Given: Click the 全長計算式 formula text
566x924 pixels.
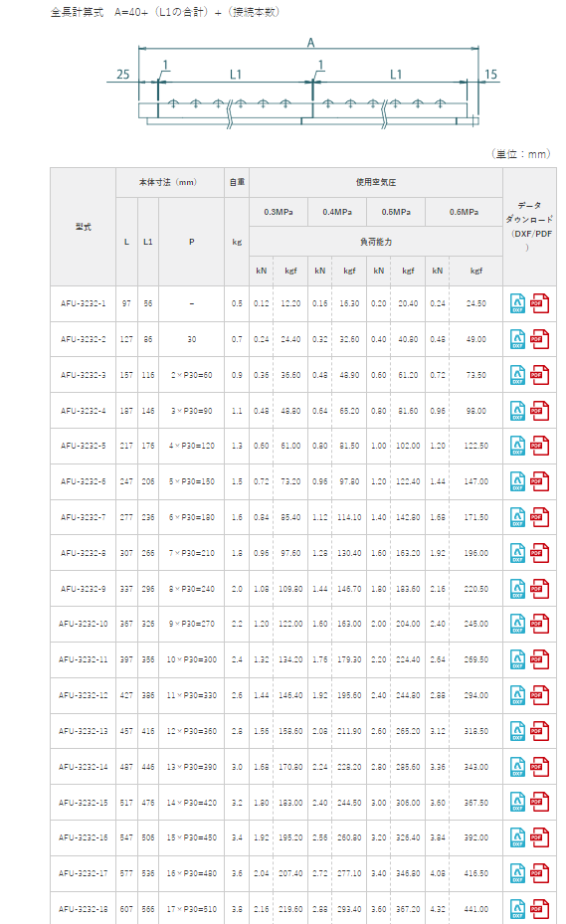Looking at the screenshot, I should point(165,12).
